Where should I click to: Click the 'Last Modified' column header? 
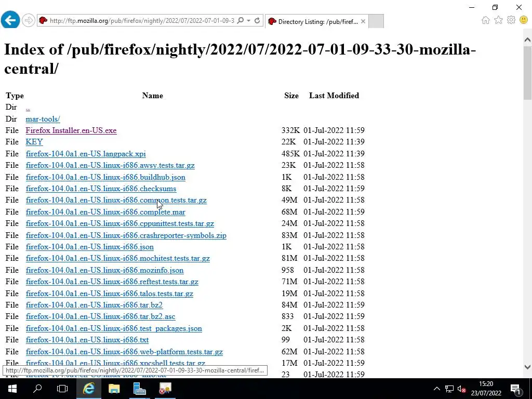[334, 96]
